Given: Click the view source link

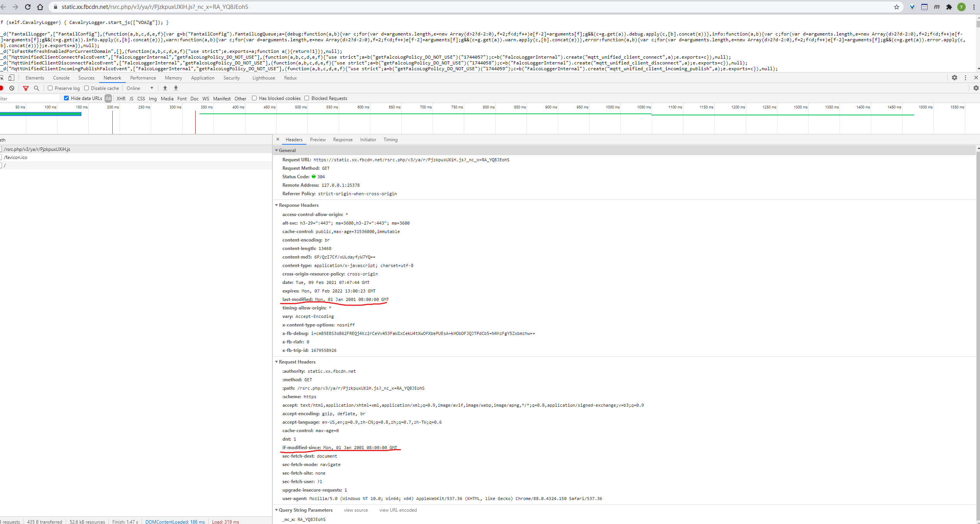Looking at the screenshot, I should coord(356,510).
